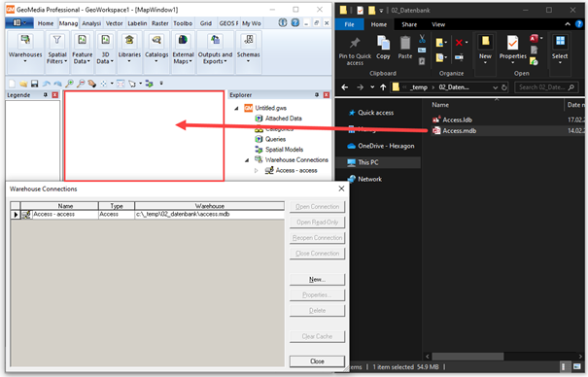Open address bar history dropdown in File Explorer
This screenshot has width=588, height=377.
pyautogui.click(x=495, y=87)
